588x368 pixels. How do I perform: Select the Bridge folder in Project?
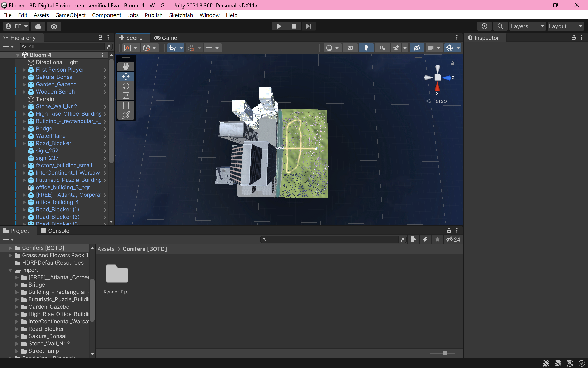pyautogui.click(x=37, y=285)
